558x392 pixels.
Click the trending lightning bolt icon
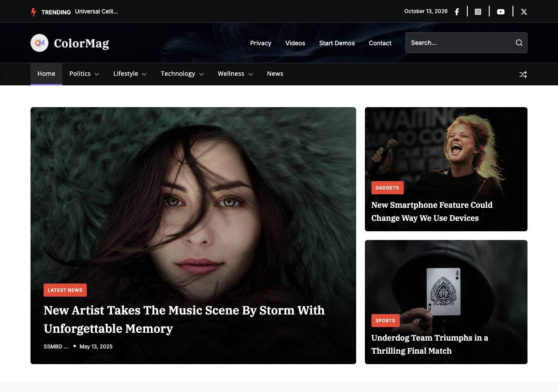coord(34,12)
